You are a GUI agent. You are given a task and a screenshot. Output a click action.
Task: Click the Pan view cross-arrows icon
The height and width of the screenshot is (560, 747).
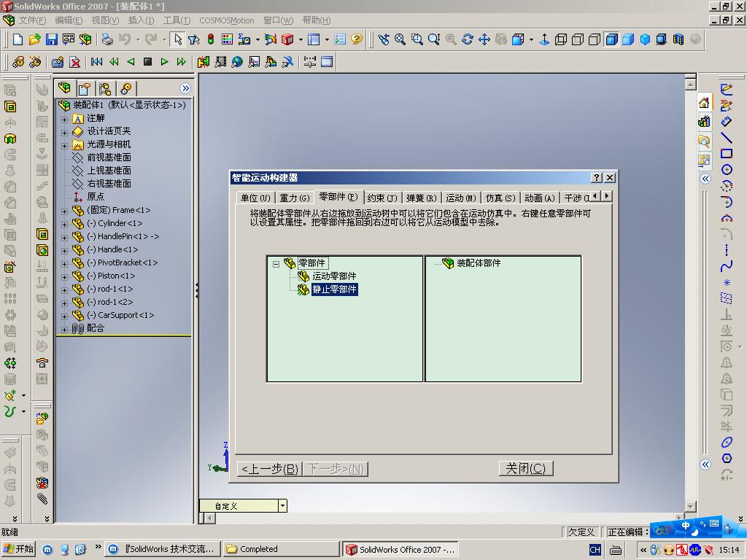pyautogui.click(x=484, y=39)
